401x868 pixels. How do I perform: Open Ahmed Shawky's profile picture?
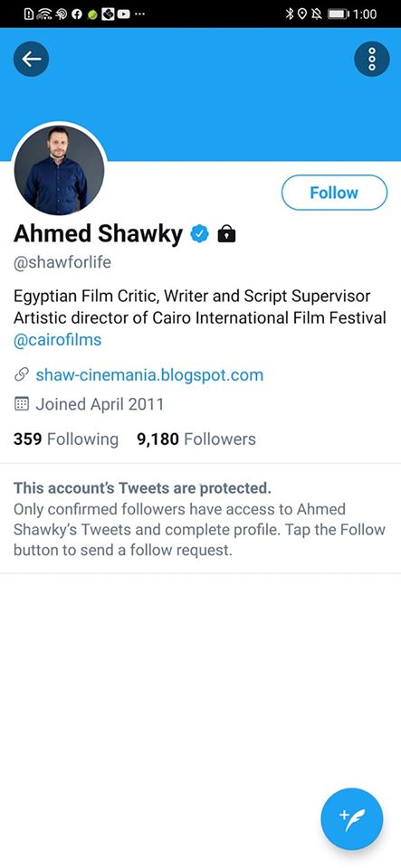(59, 169)
